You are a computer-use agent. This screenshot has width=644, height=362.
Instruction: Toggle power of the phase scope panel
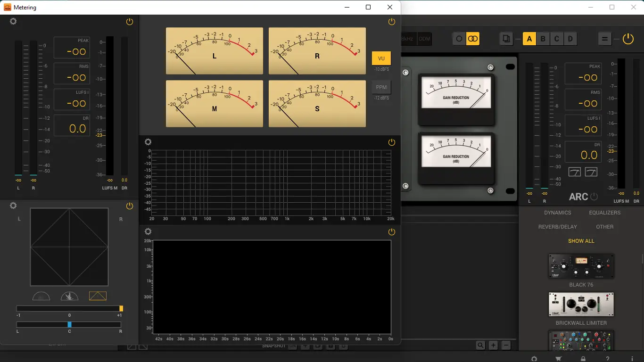click(130, 206)
